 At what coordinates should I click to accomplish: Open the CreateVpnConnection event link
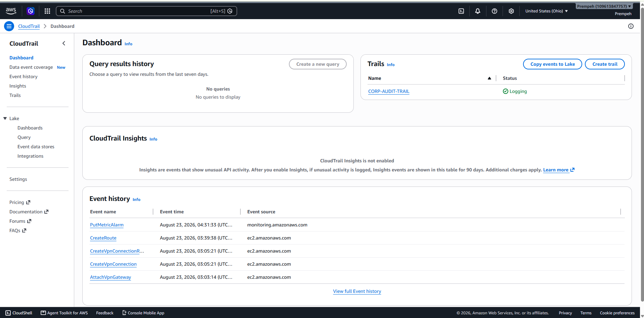click(x=113, y=264)
